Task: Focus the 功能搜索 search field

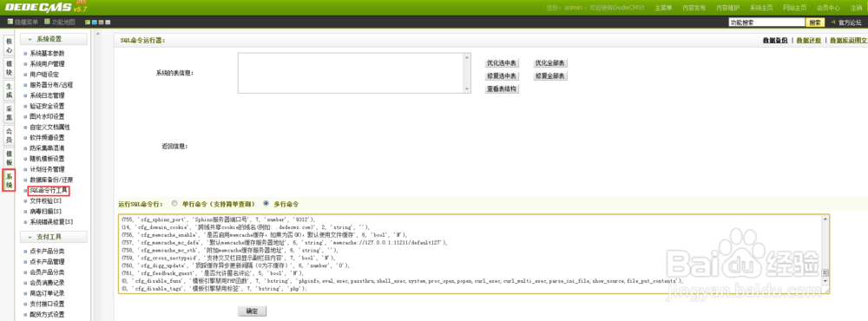Action: point(766,23)
